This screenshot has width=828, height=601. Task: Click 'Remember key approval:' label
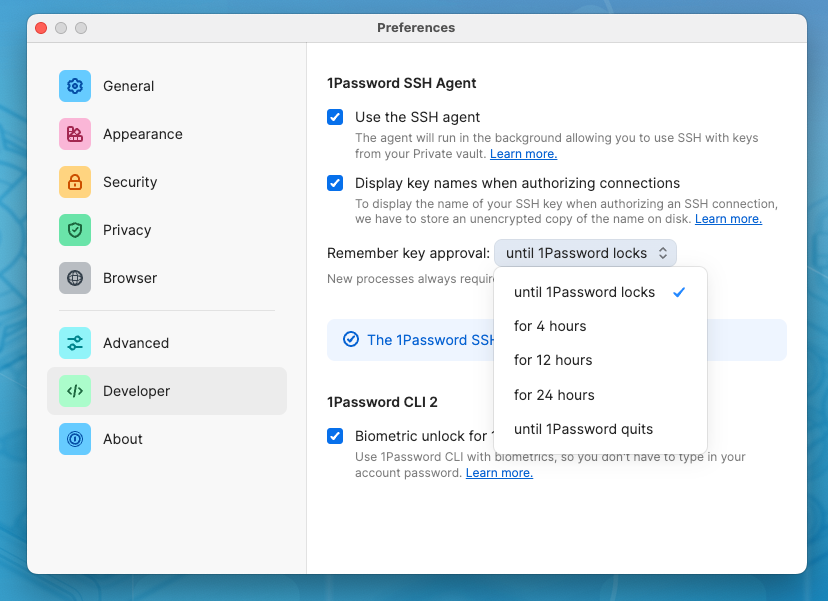[x=408, y=253]
